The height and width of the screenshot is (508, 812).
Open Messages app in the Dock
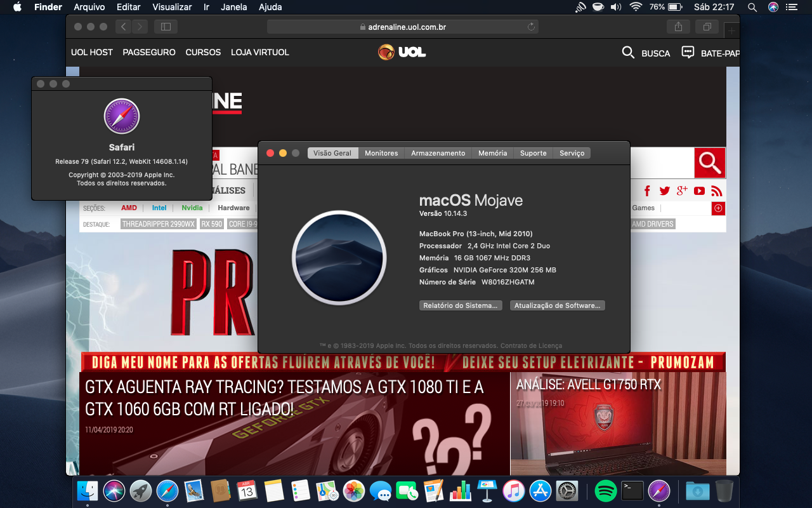(x=380, y=491)
